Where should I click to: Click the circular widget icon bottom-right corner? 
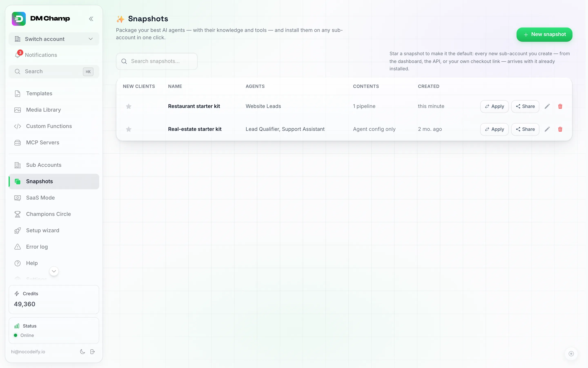[x=571, y=354]
